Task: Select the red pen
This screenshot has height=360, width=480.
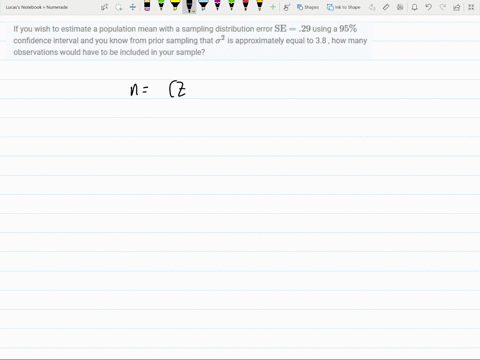Action: tap(245, 6)
